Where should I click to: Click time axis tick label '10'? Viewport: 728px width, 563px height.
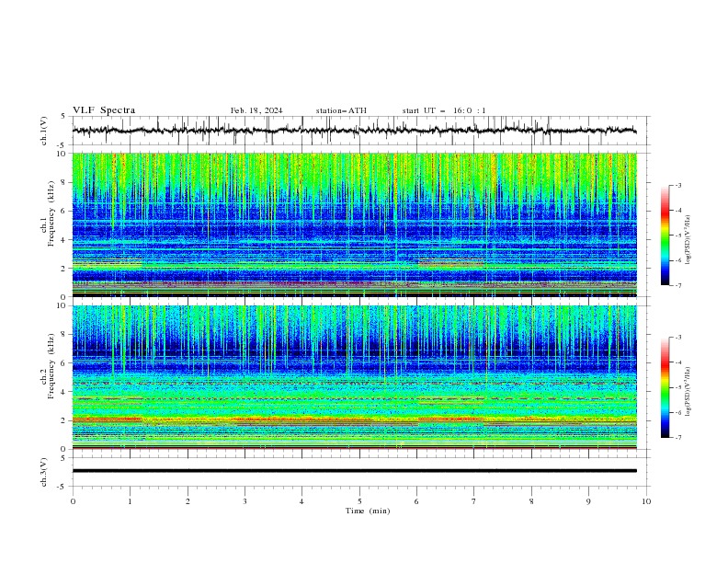click(646, 501)
